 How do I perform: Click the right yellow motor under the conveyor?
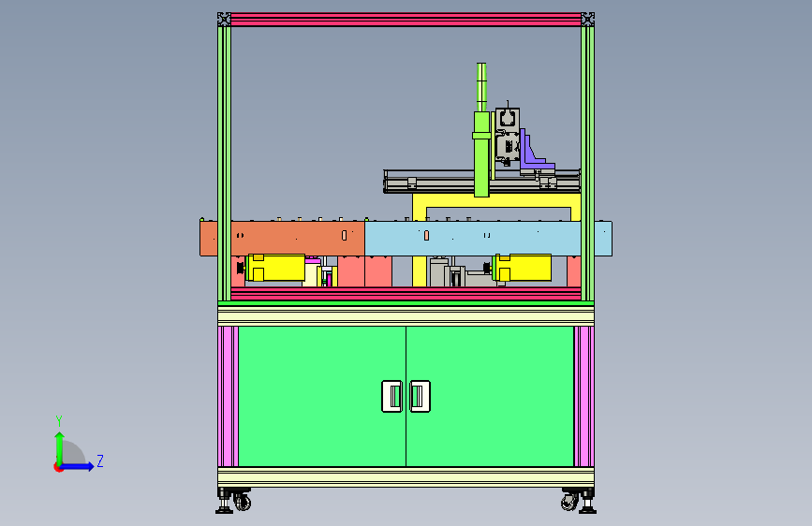522,267
